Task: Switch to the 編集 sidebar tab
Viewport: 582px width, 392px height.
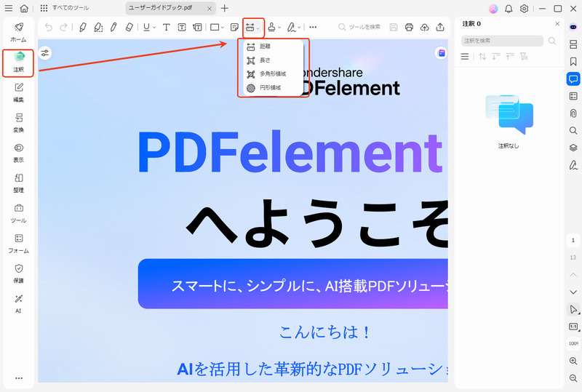Action: click(x=19, y=93)
